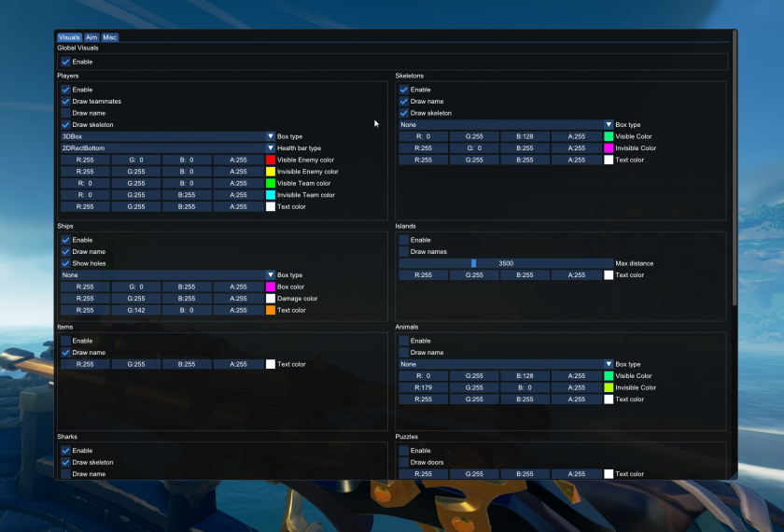Screen dimensions: 784x532
Task: Toggle Draw teammates in Players section
Action: pos(66,101)
